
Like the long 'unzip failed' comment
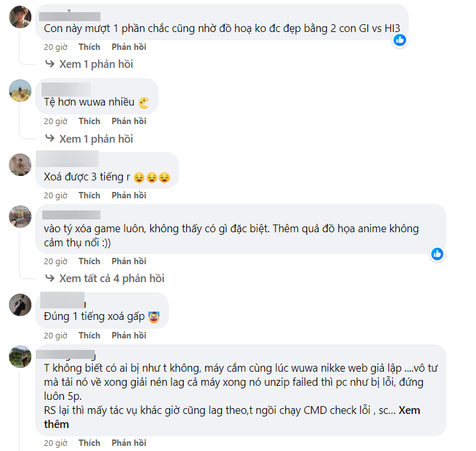pyautogui.click(x=89, y=443)
